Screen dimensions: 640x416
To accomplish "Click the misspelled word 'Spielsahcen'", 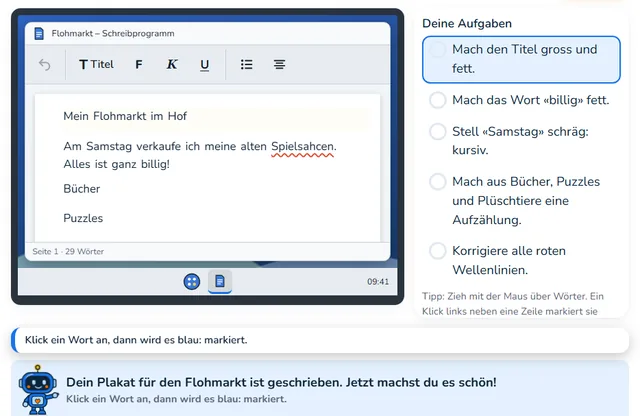I will pos(302,147).
